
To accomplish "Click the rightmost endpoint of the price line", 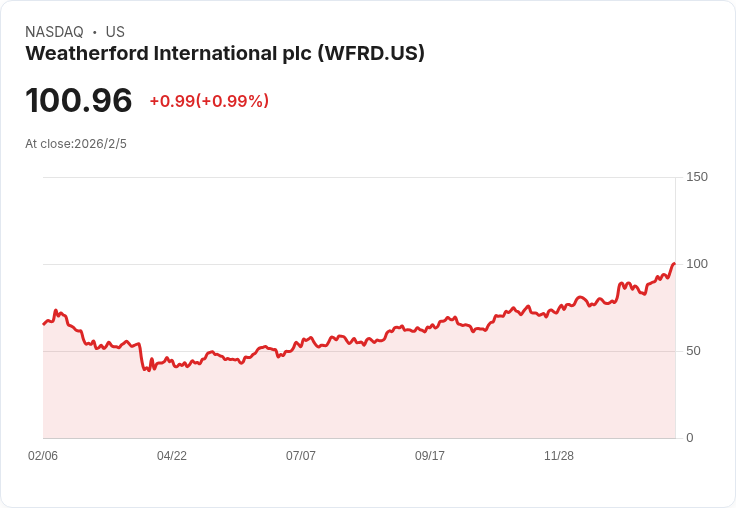I will 675,263.
